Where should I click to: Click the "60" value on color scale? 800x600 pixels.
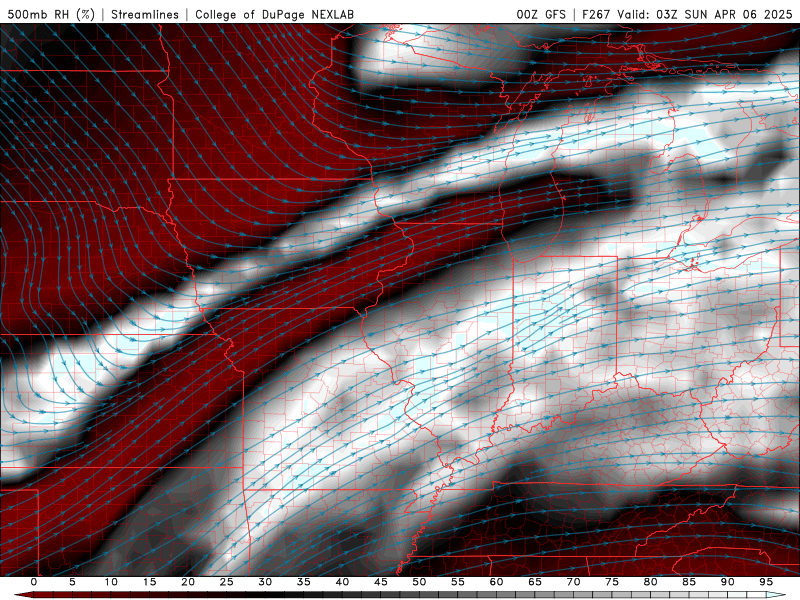click(496, 582)
